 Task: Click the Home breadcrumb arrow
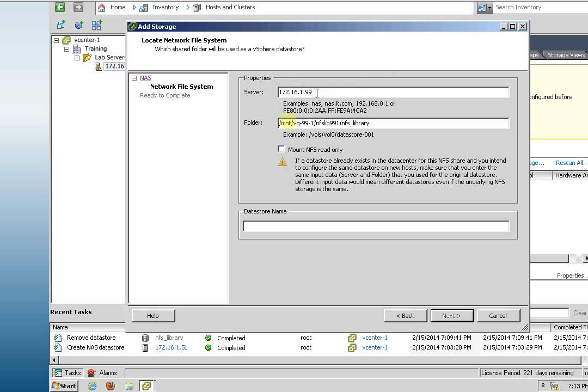[x=134, y=8]
